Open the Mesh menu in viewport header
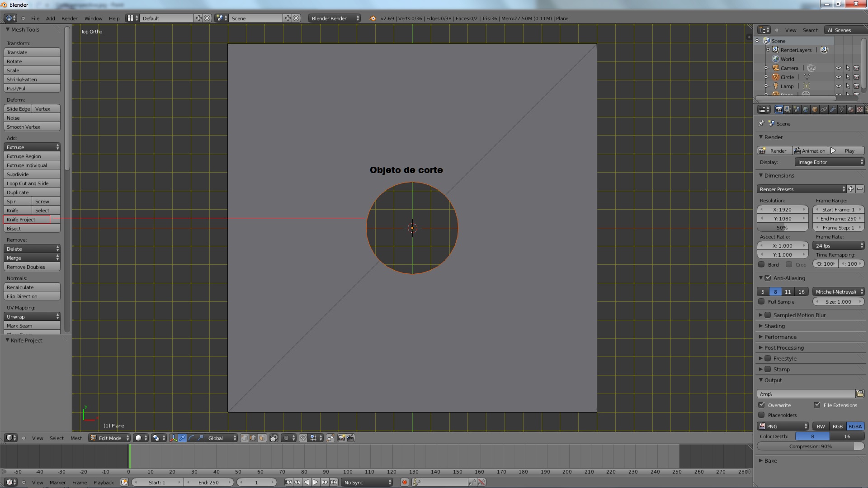This screenshot has width=868, height=488. pos(76,438)
